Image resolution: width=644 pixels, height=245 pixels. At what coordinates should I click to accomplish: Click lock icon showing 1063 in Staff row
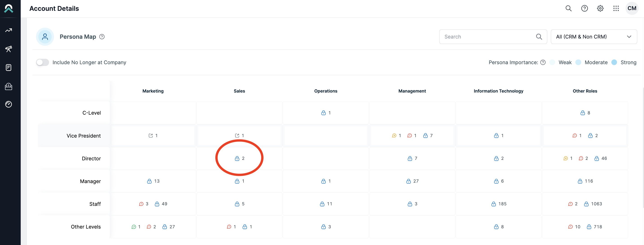pos(586,204)
